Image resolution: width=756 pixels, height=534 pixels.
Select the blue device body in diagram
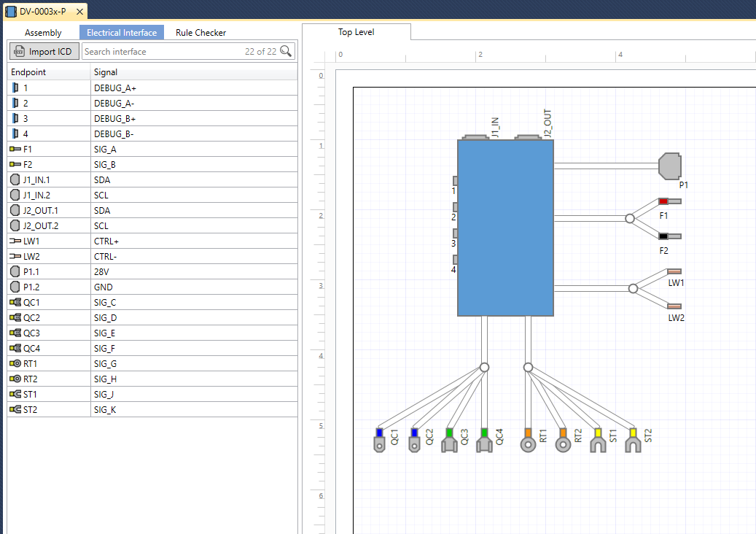[505, 228]
